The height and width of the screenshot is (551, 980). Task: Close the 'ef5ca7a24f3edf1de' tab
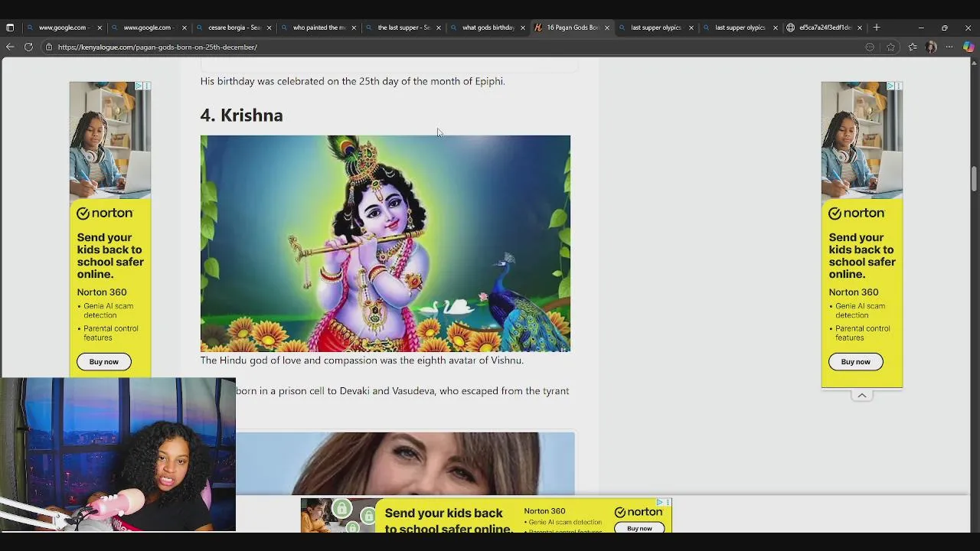tap(860, 28)
